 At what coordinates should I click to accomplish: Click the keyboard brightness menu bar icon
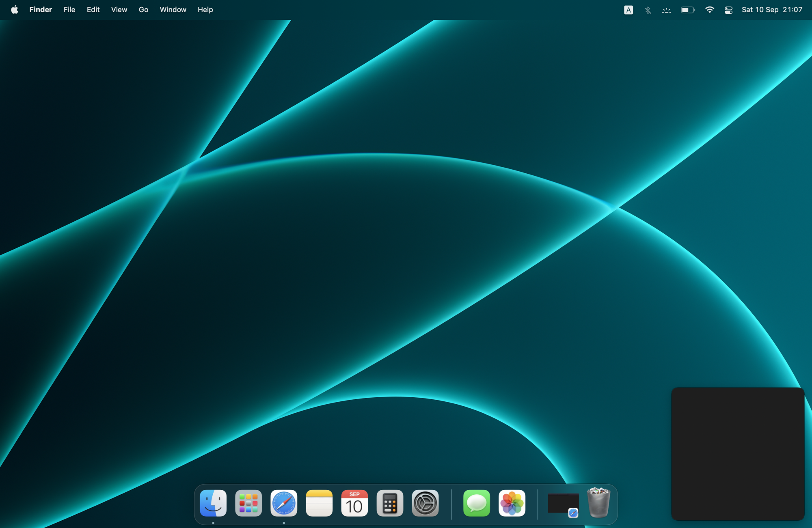[x=666, y=10]
